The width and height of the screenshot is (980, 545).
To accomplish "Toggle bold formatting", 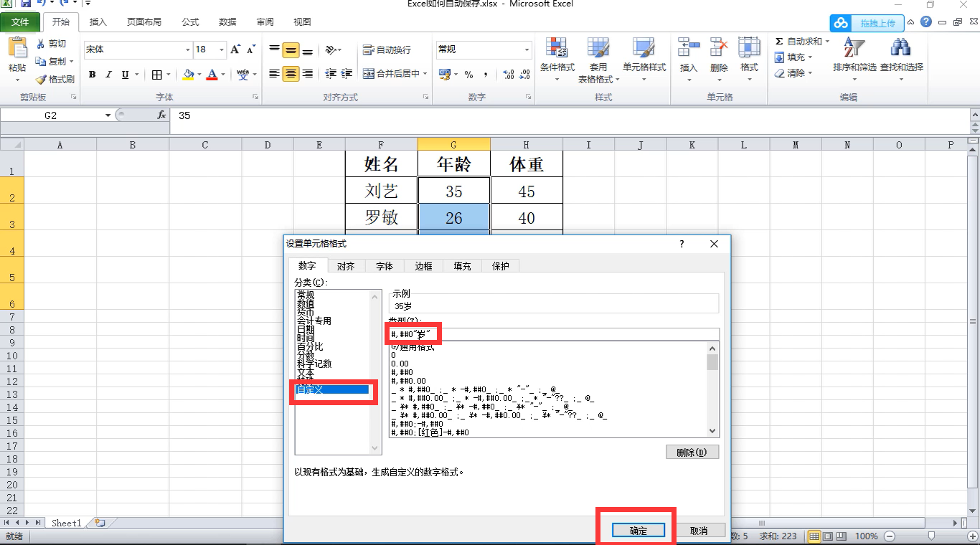I will click(92, 73).
